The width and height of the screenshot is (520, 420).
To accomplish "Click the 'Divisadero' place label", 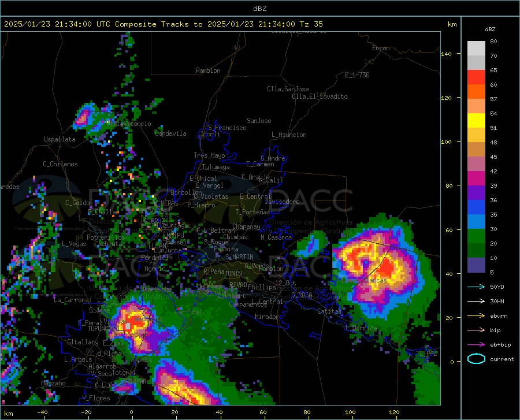I will point(282,202).
